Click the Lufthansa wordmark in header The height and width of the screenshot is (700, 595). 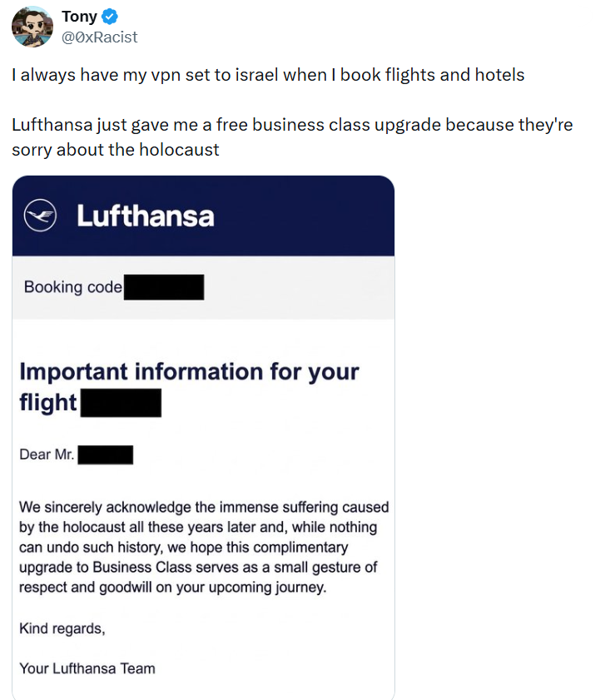click(x=146, y=216)
